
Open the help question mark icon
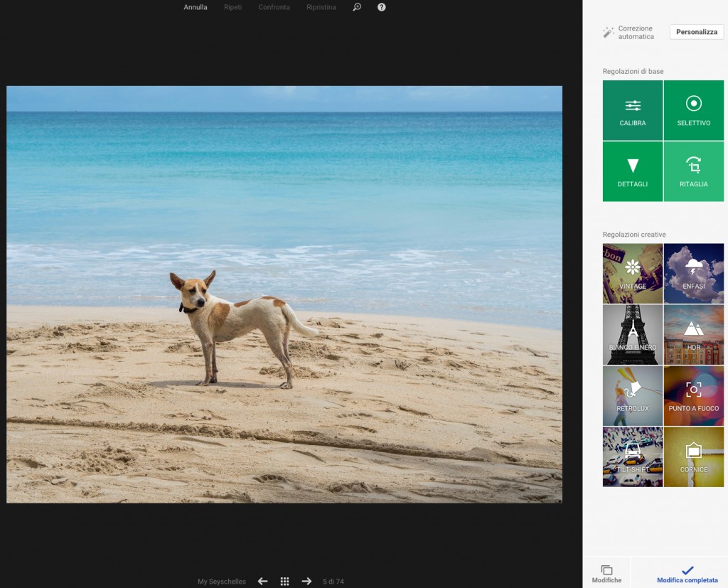(382, 7)
